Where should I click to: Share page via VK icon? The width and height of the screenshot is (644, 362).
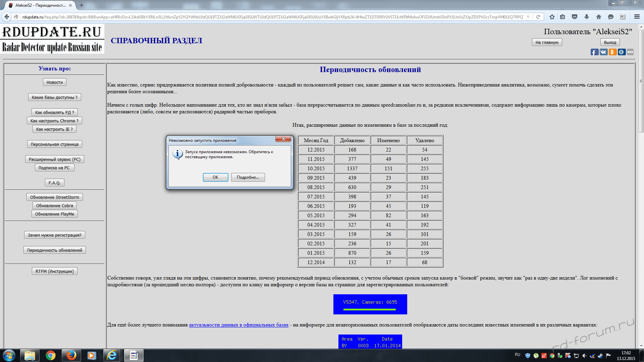[x=603, y=52]
